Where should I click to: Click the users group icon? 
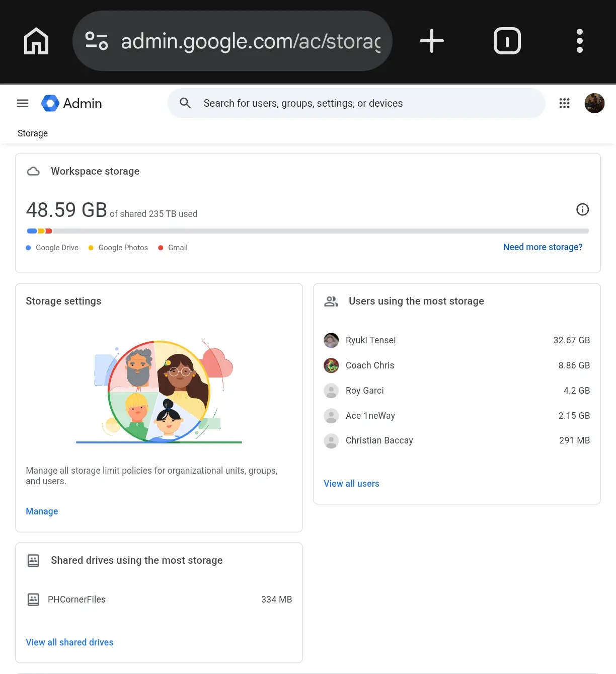point(331,301)
